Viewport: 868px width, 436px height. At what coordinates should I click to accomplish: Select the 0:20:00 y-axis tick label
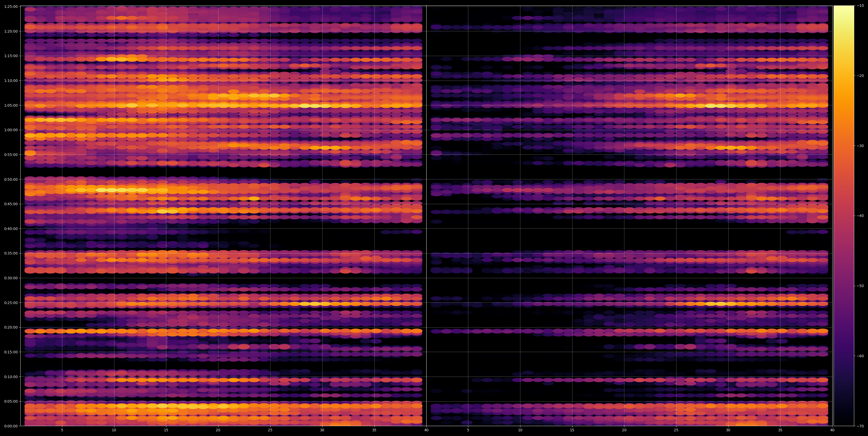point(11,328)
